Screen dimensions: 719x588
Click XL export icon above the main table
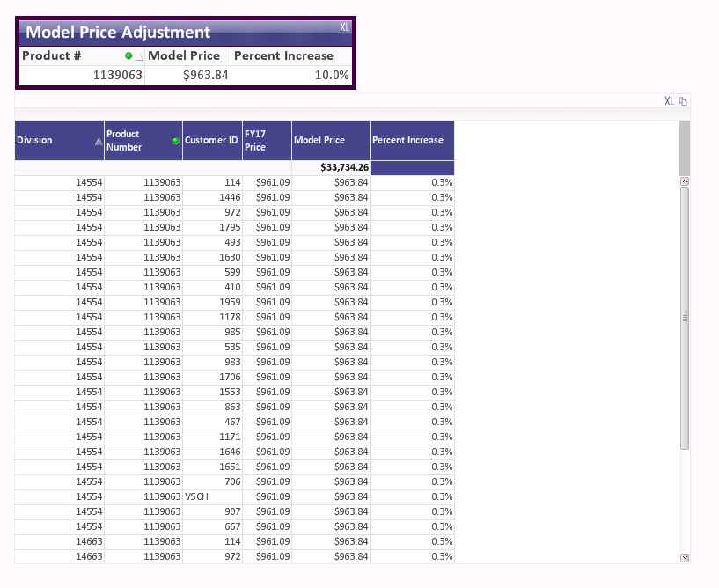[x=670, y=101]
